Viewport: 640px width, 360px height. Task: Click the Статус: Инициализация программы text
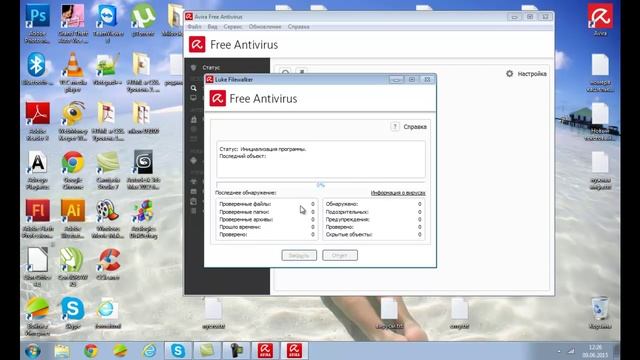coord(262,149)
